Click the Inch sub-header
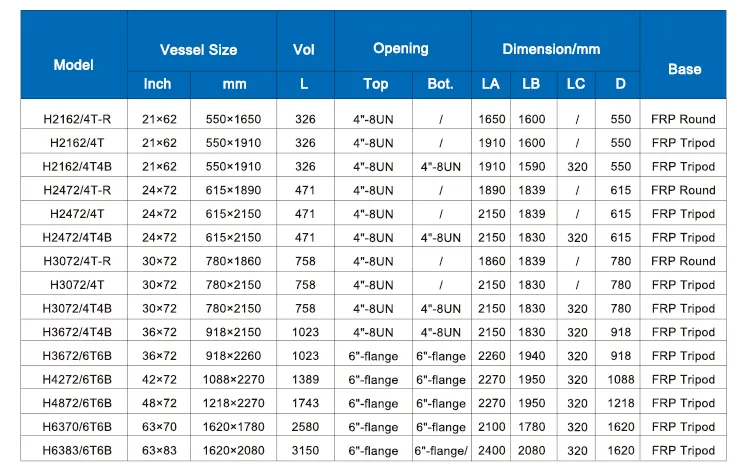This screenshot has width=750, height=465. click(158, 84)
